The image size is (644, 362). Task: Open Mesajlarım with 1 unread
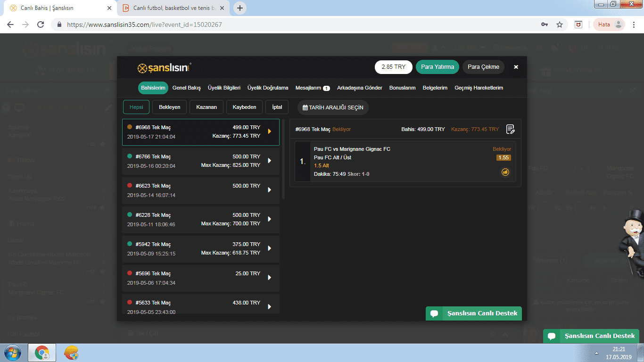(x=313, y=88)
